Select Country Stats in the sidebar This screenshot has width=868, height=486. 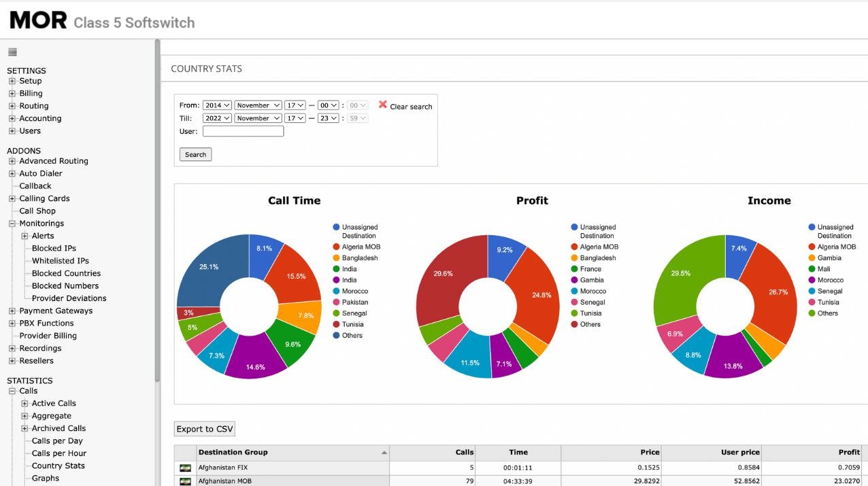click(57, 466)
